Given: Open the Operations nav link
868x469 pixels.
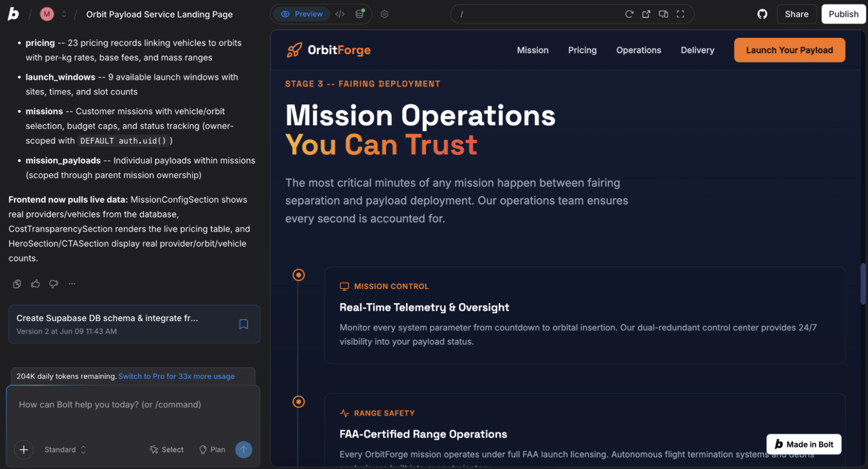Looking at the screenshot, I should coord(638,50).
